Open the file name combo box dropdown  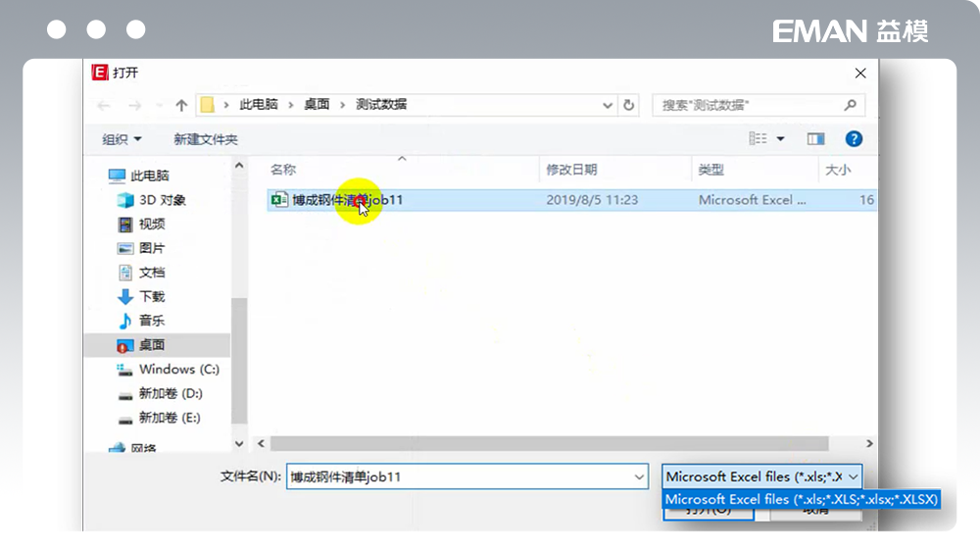(639, 477)
